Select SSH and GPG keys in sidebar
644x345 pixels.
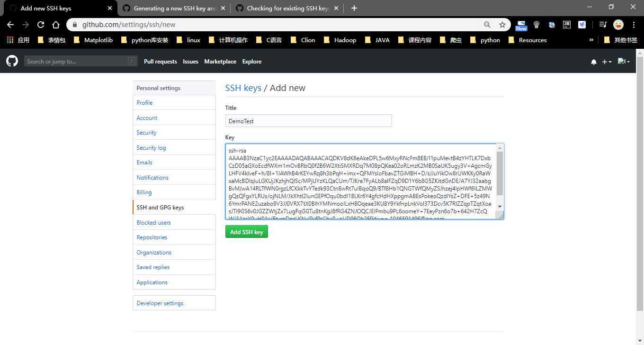tap(174, 208)
